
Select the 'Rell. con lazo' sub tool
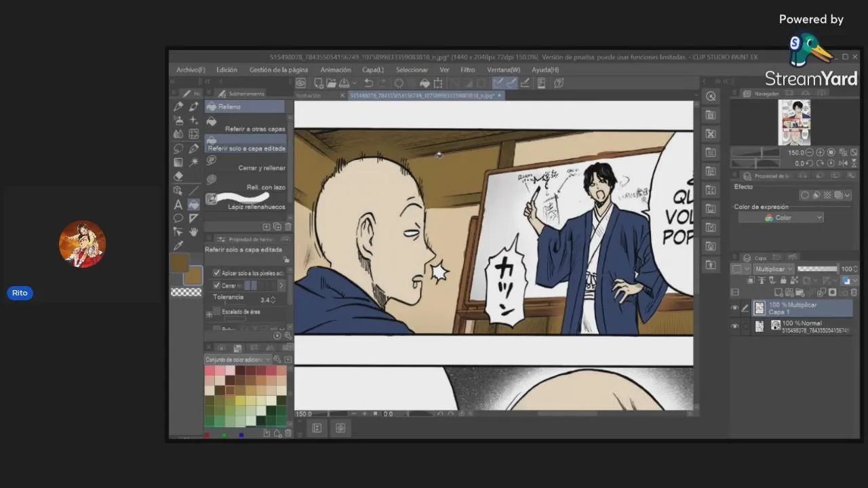pyautogui.click(x=245, y=181)
